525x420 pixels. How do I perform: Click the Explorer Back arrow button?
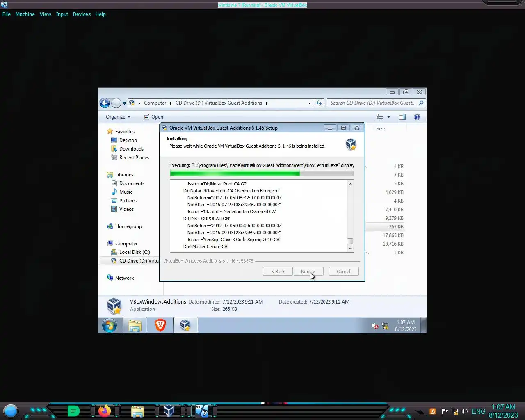(105, 103)
